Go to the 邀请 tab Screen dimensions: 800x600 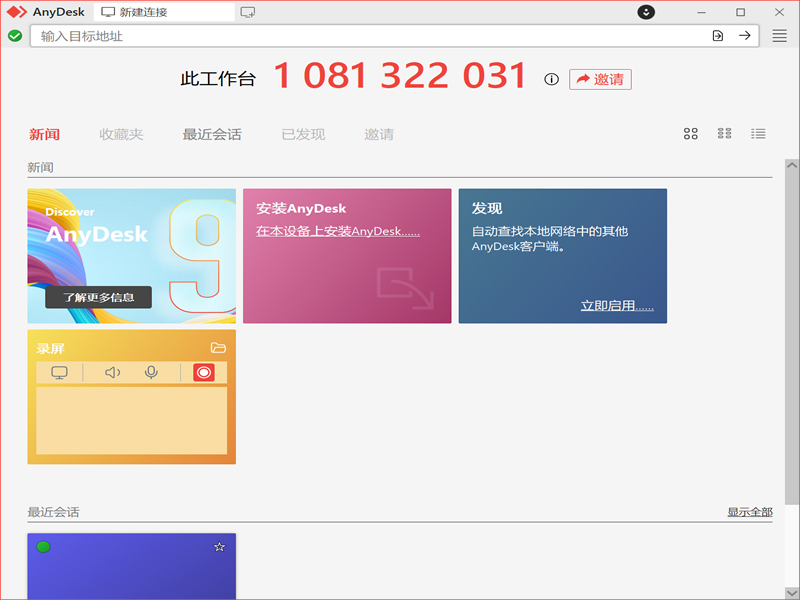(379, 134)
